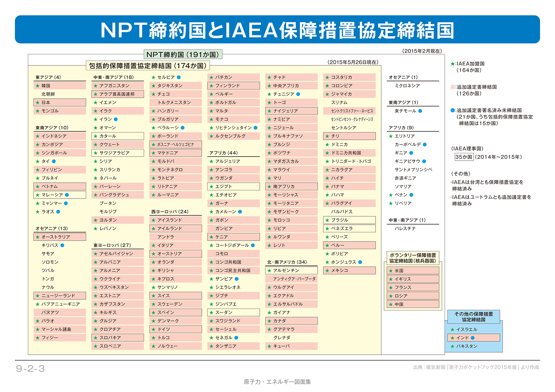
Task: Click the その他の保障措置協定締結国 heading
Action: [x=473, y=317]
